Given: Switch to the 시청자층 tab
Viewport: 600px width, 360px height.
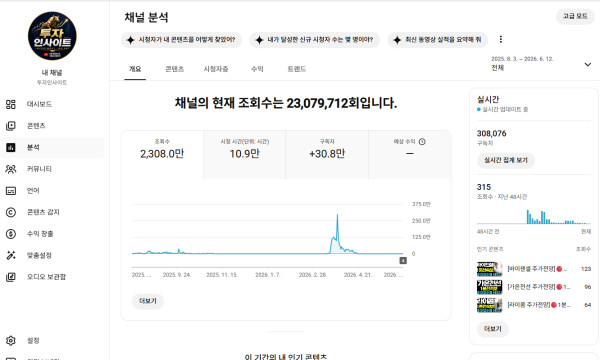Looking at the screenshot, I should (216, 69).
